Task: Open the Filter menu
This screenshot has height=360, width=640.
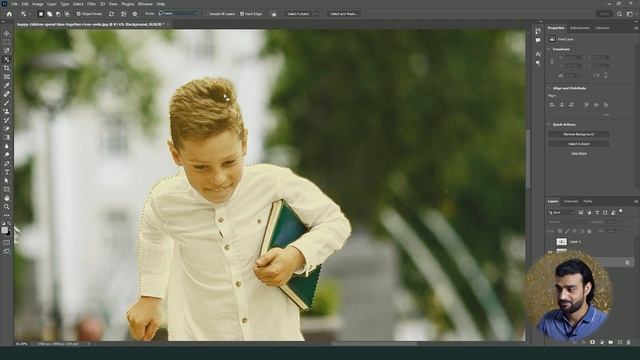Action: (x=91, y=4)
